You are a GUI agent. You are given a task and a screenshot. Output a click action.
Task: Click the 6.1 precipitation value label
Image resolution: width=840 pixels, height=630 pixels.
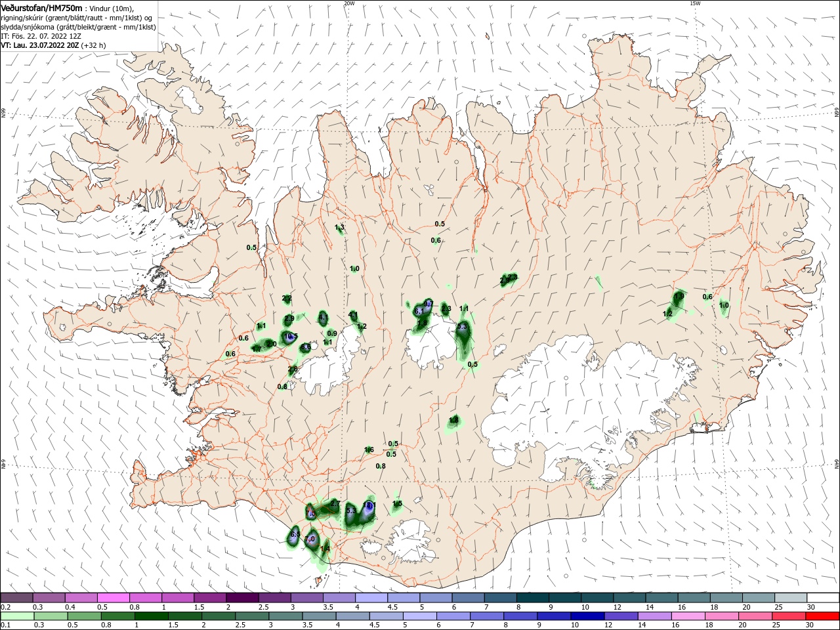click(419, 311)
